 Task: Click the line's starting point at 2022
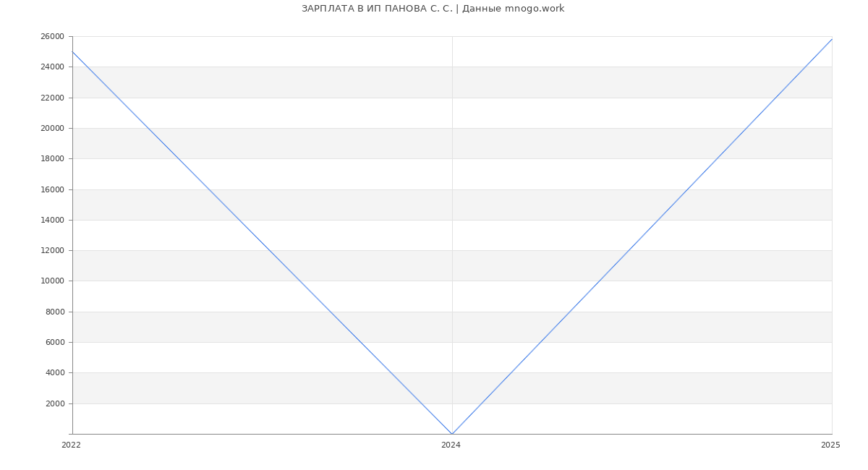pyautogui.click(x=72, y=51)
